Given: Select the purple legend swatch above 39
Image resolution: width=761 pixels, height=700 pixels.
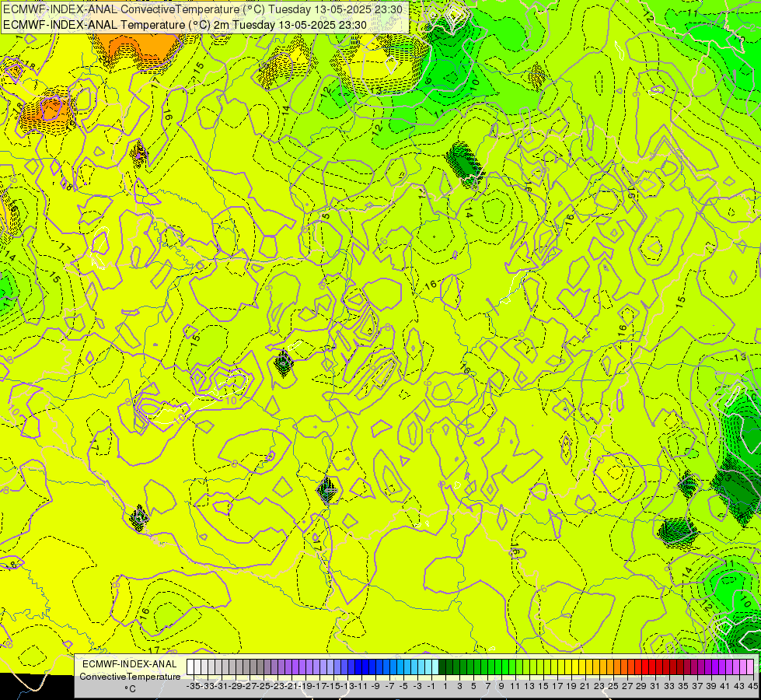Looking at the screenshot, I should (x=708, y=667).
